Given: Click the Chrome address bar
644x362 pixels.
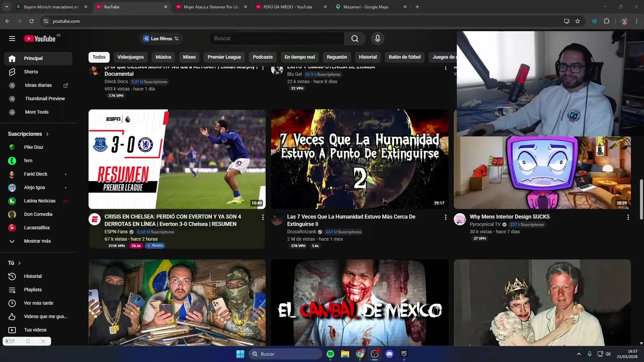Looking at the screenshot, I should click(x=302, y=21).
